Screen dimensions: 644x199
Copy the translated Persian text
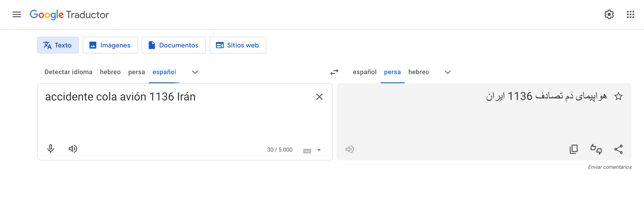click(x=573, y=149)
